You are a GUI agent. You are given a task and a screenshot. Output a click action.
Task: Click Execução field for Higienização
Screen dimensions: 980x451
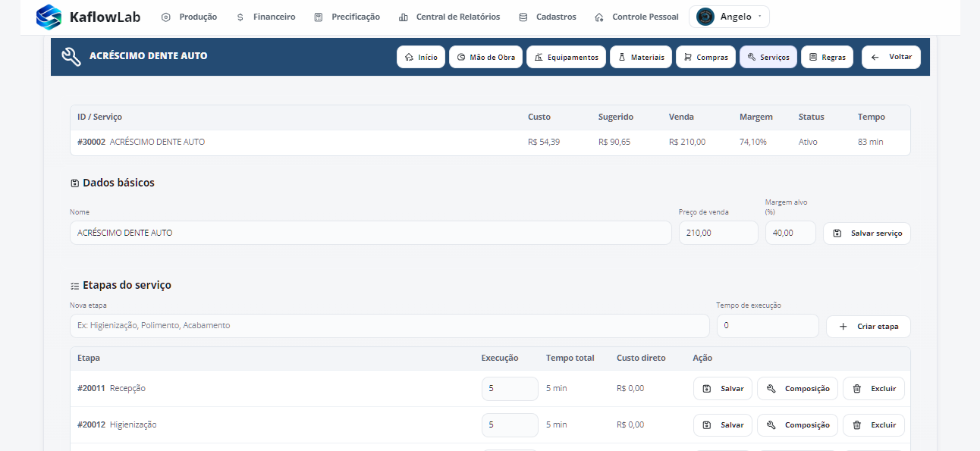(x=510, y=425)
